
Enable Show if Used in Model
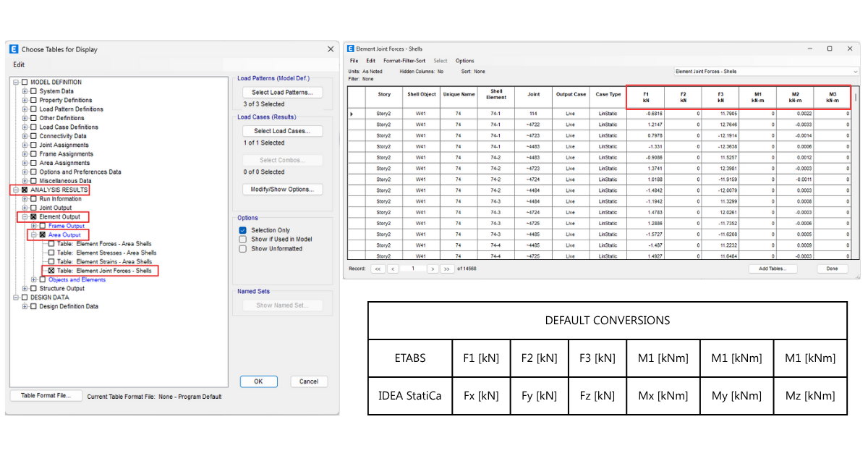click(x=243, y=240)
